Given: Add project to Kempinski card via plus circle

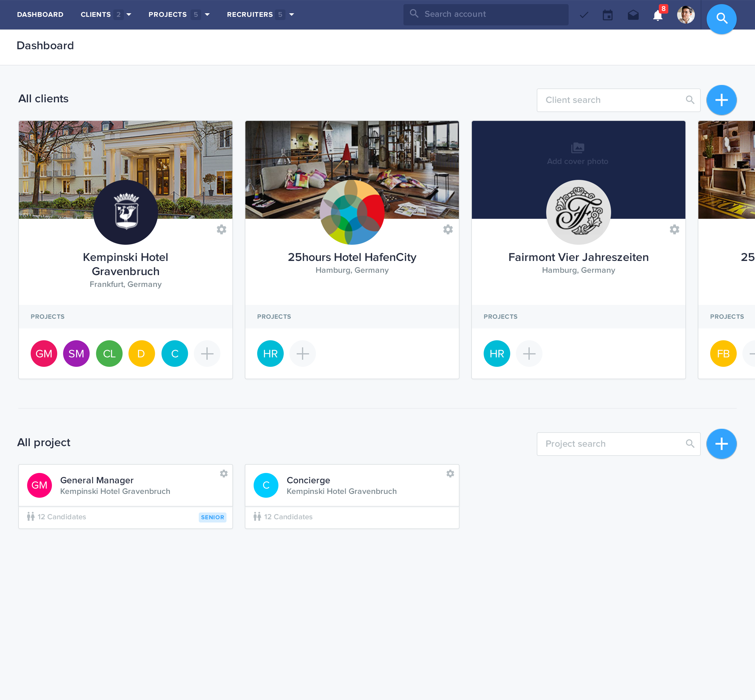Looking at the screenshot, I should (x=207, y=354).
